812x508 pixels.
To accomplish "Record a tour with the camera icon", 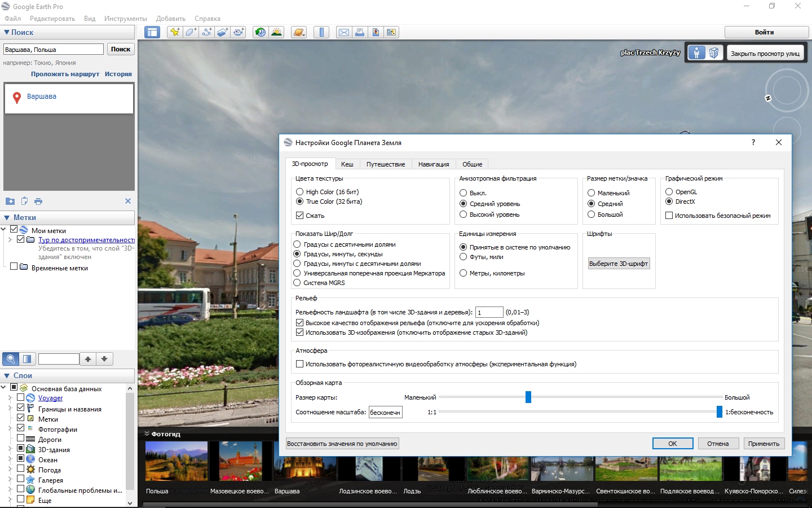I will tap(239, 32).
